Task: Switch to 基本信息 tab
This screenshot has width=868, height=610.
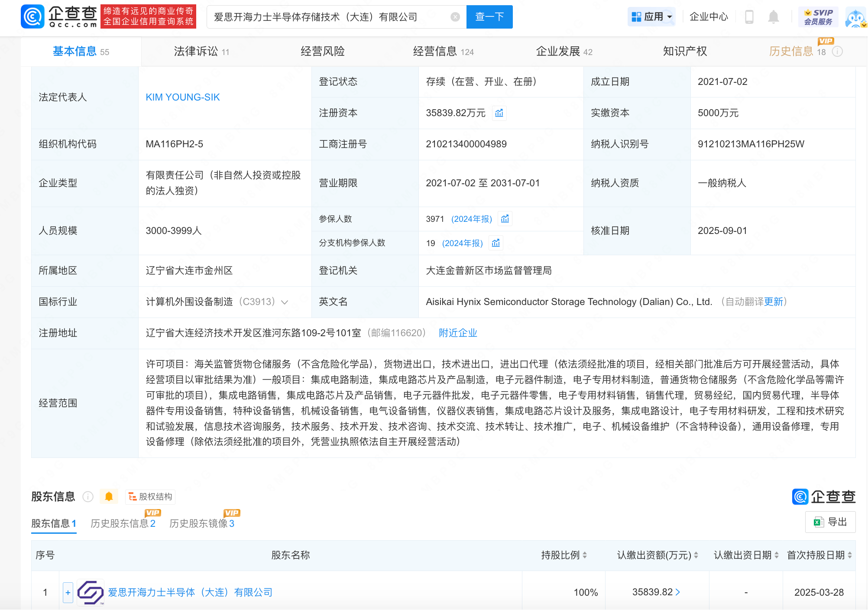Action: (81, 52)
